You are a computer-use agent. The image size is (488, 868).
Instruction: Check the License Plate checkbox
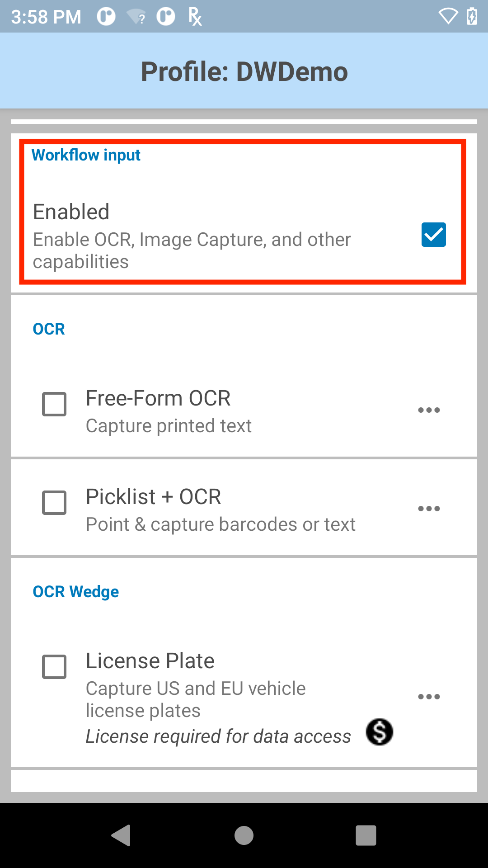pyautogui.click(x=54, y=666)
